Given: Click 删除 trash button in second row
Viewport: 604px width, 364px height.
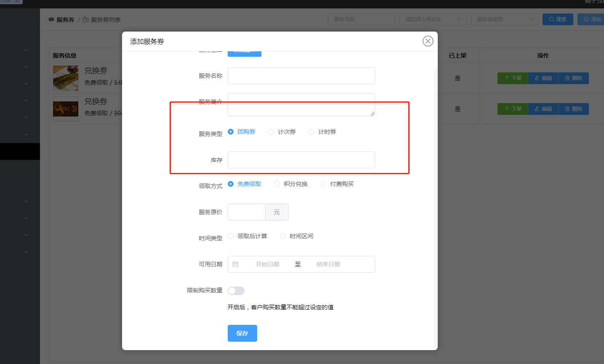Looking at the screenshot, I should 573,109.
